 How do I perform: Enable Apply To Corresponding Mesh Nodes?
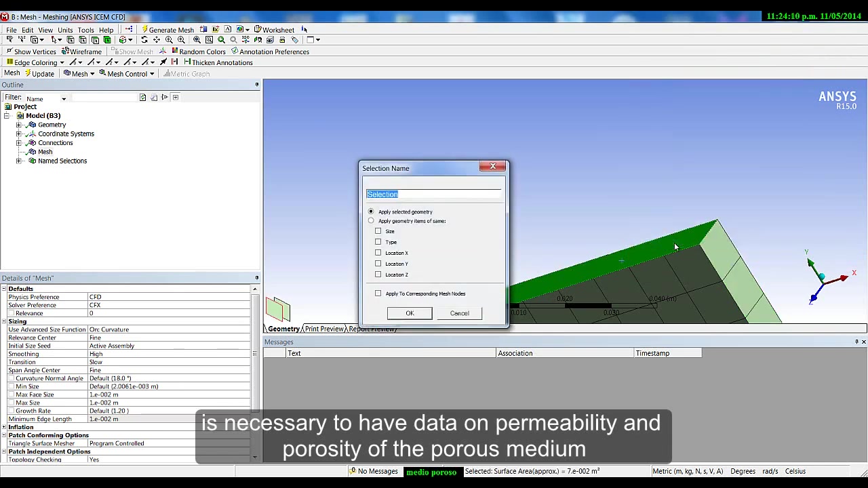click(378, 293)
